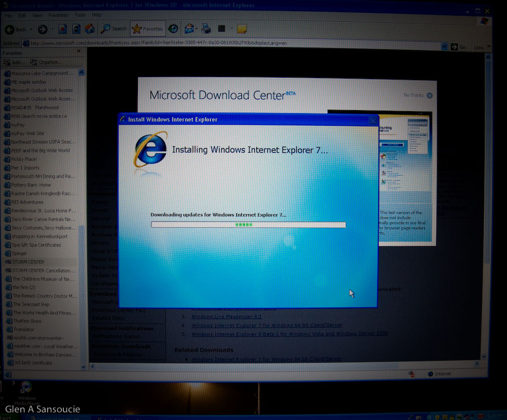The image size is (507, 420).
Task: Click the Forward arrow toolbar icon
Action: [43, 29]
